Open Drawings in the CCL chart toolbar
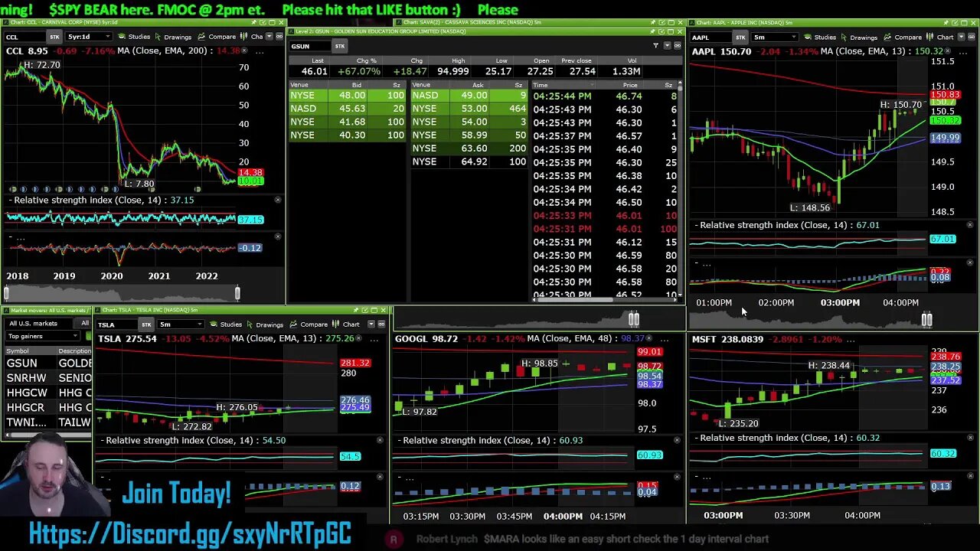 pyautogui.click(x=172, y=37)
